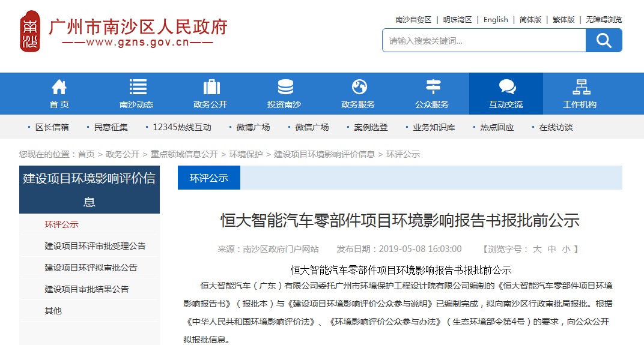Go to 建设项目环境影响评价信息 breadcrumb
644x345 pixels.
[x=324, y=154]
